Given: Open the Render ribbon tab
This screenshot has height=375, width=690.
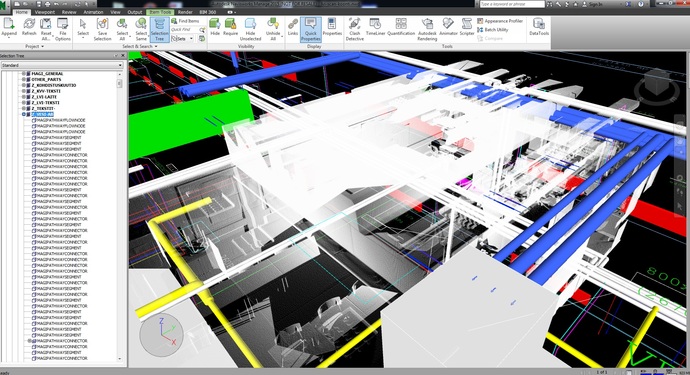Looking at the screenshot, I should click(185, 12).
